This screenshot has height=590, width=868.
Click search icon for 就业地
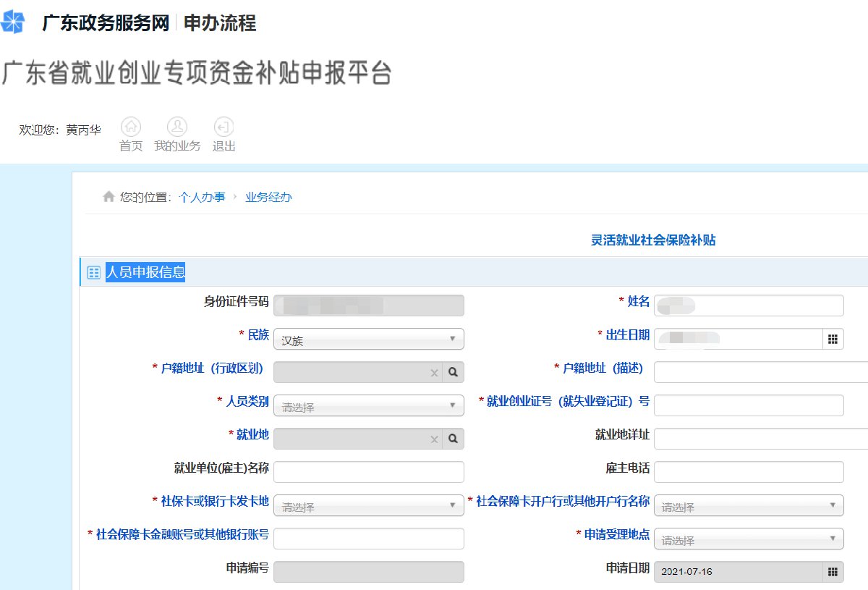453,439
